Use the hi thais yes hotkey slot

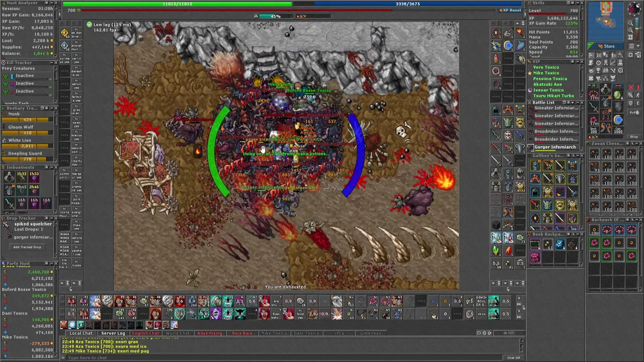tap(76, 225)
